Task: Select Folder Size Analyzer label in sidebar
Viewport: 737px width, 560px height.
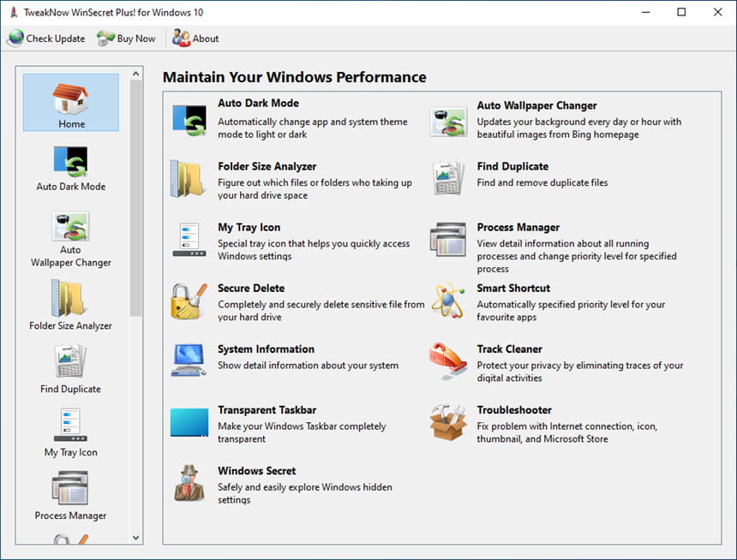Action: point(70,325)
